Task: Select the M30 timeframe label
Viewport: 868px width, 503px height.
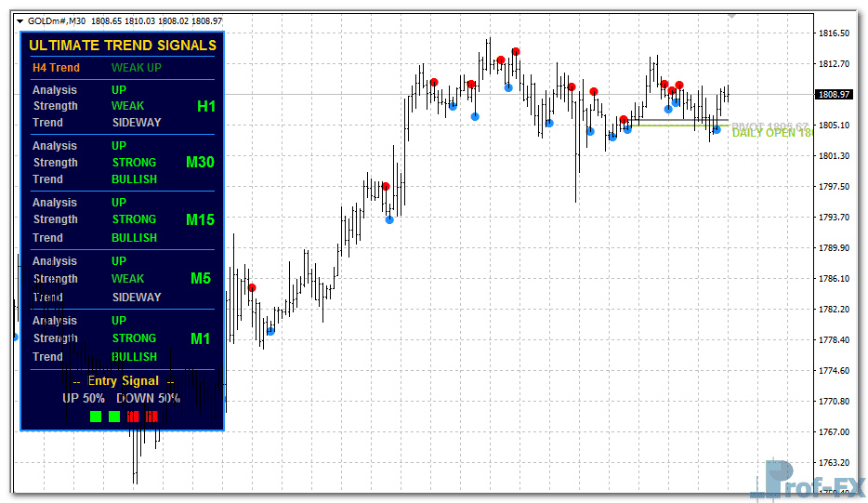Action: [x=200, y=163]
